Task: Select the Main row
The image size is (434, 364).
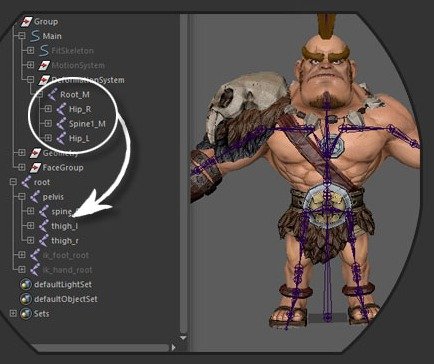Action: point(52,36)
